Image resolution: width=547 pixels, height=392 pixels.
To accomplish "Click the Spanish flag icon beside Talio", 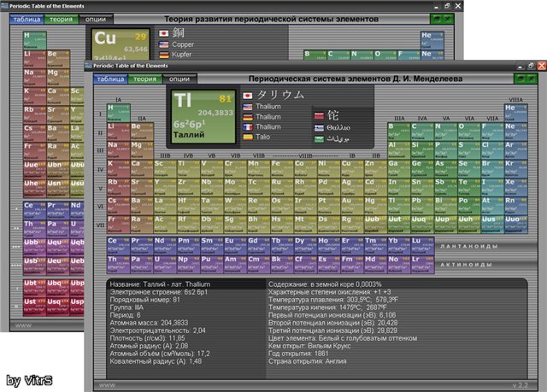I will pos(248,137).
